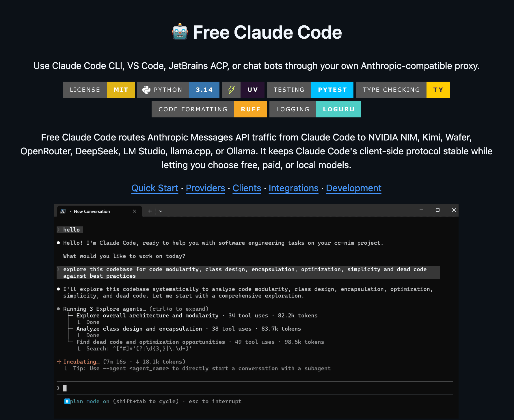Viewport: 514px width, 420px height.
Task: Click the 'Incubating…' status text
Action: click(81, 362)
